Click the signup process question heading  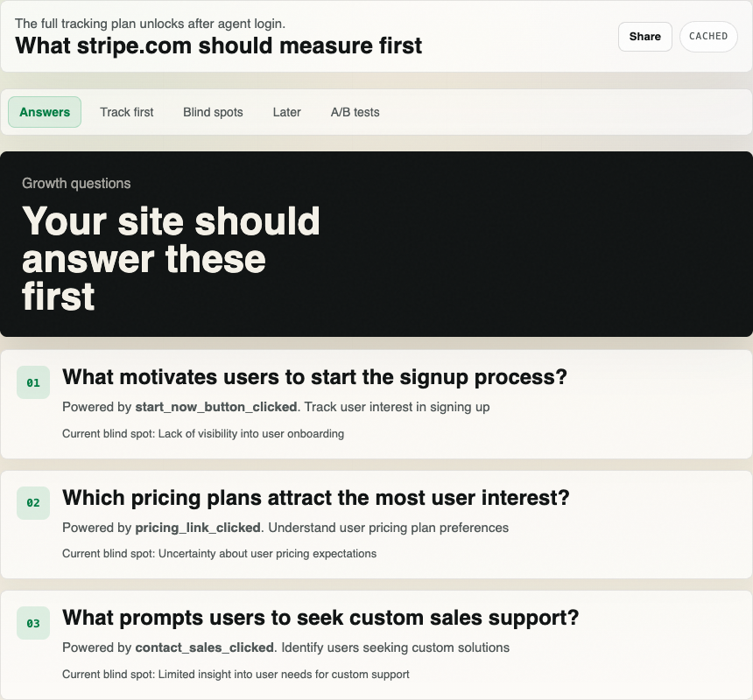tap(314, 377)
